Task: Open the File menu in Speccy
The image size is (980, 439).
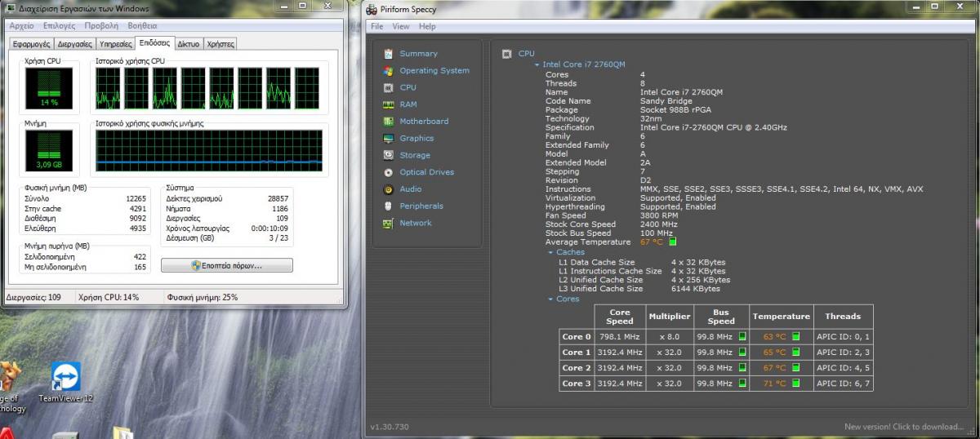Action: tap(377, 26)
